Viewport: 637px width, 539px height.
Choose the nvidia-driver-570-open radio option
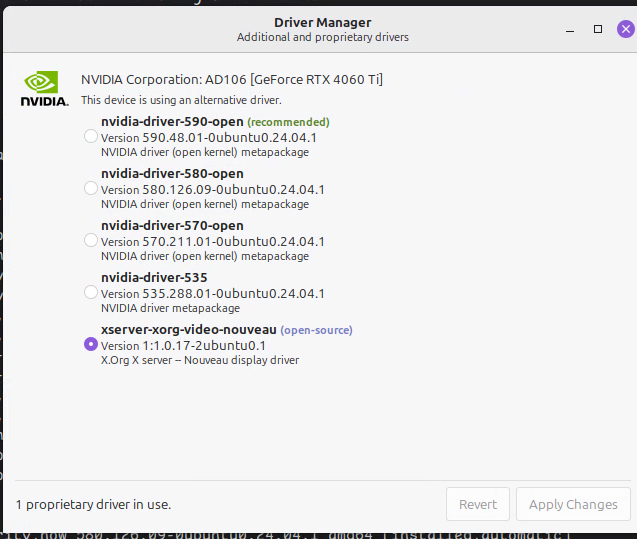tap(91, 240)
